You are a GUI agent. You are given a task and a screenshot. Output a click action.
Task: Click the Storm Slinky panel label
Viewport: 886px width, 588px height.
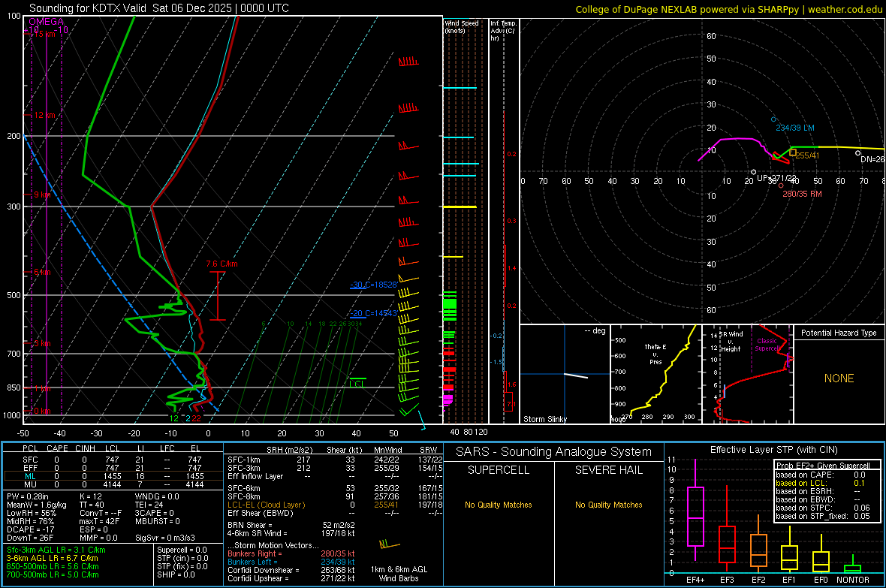(544, 419)
